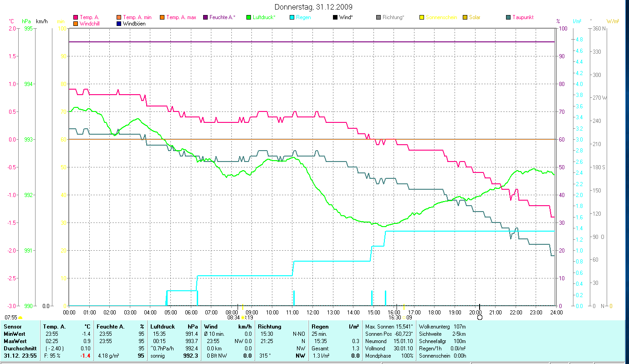Click the Sonnenschein 0:00h entry
629x364 pixels.
click(442, 356)
